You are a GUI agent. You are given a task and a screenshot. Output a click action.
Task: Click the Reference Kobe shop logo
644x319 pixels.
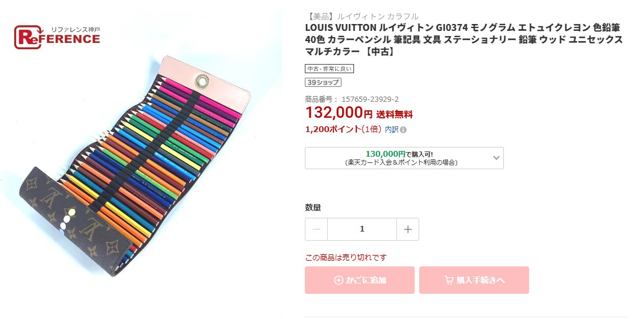click(57, 37)
